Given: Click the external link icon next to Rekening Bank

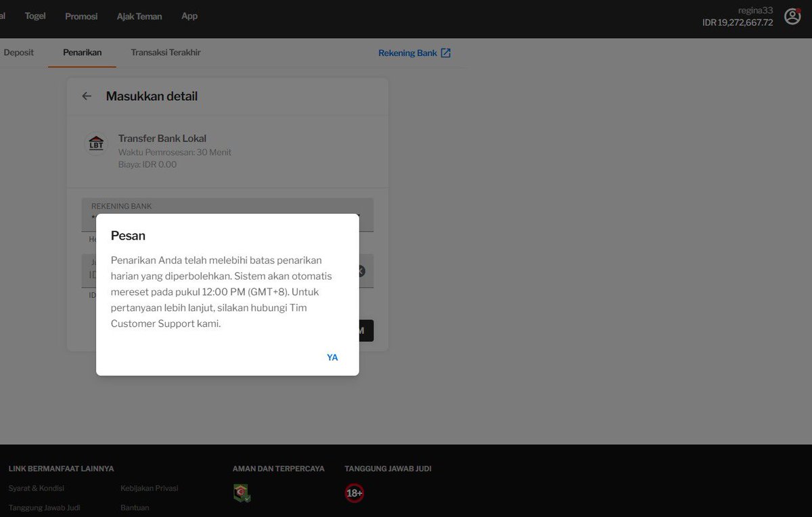Looking at the screenshot, I should point(445,53).
